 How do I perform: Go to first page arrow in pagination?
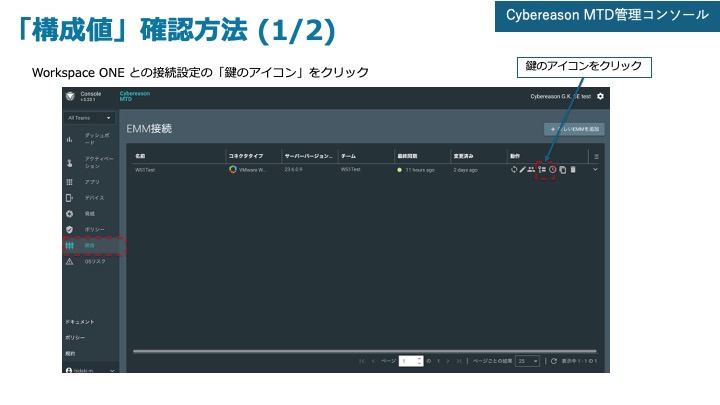pyautogui.click(x=361, y=361)
